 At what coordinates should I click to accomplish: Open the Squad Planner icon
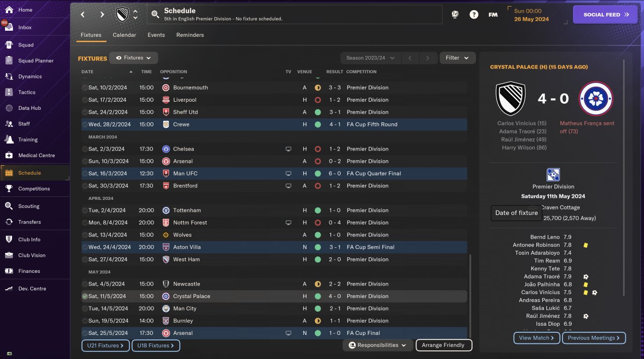click(x=9, y=60)
